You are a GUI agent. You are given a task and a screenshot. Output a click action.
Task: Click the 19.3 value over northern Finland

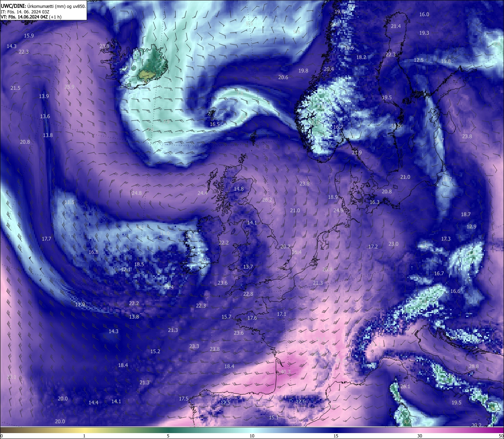[x=424, y=33]
